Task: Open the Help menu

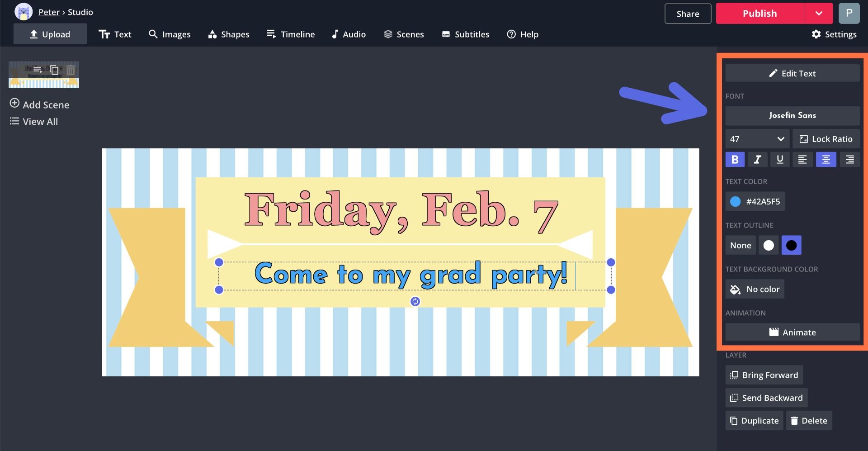Action: [523, 34]
